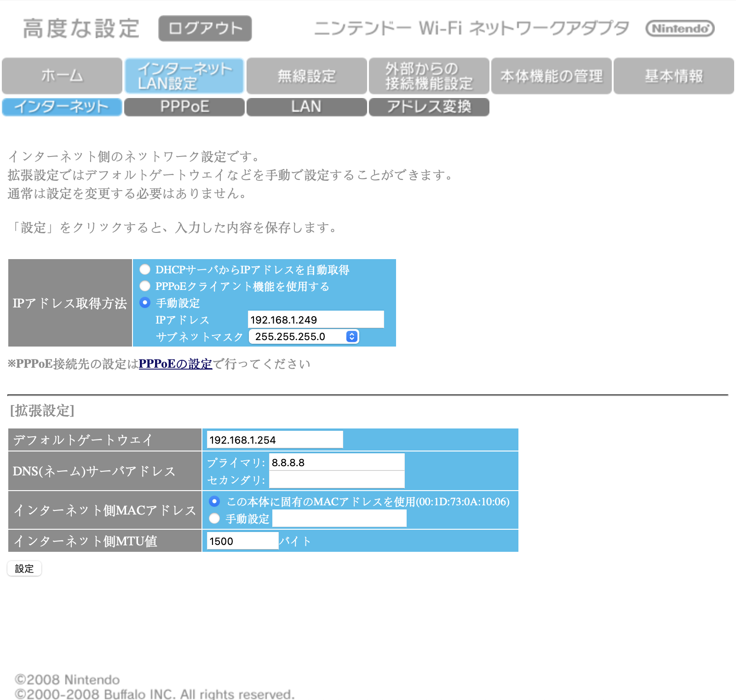736x700 pixels.
Task: Click the [拡張設定] section heading
Action: pyautogui.click(x=42, y=411)
